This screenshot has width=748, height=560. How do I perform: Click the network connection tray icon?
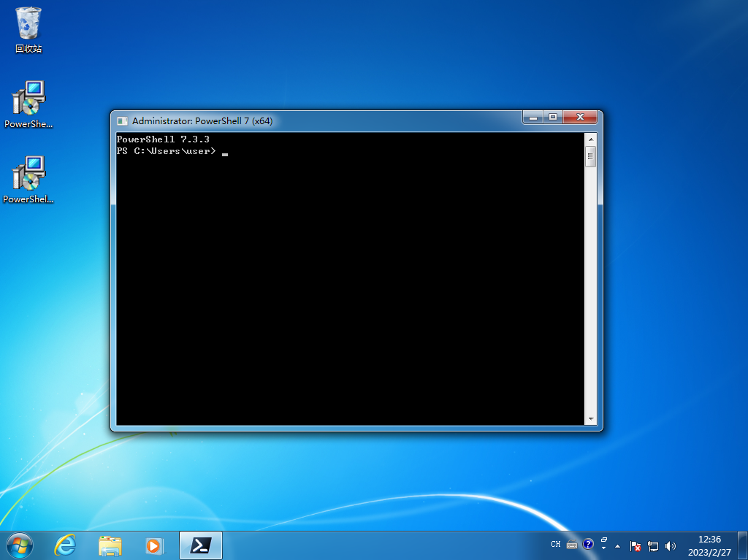click(x=652, y=545)
